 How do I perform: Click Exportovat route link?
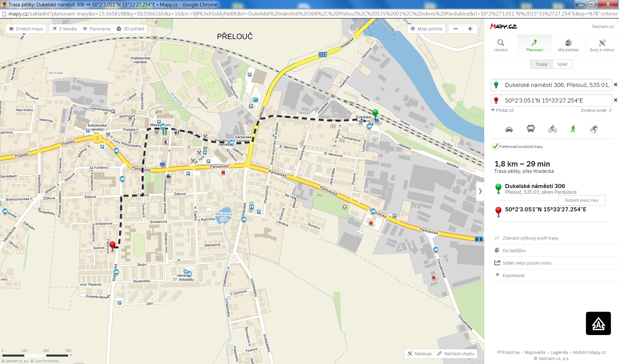click(513, 276)
